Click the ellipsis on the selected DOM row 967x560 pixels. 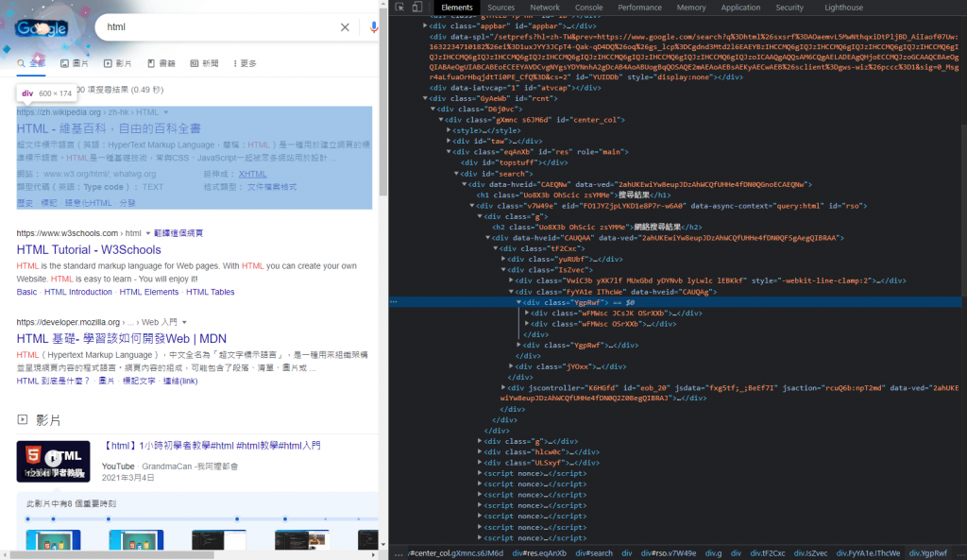[394, 302]
